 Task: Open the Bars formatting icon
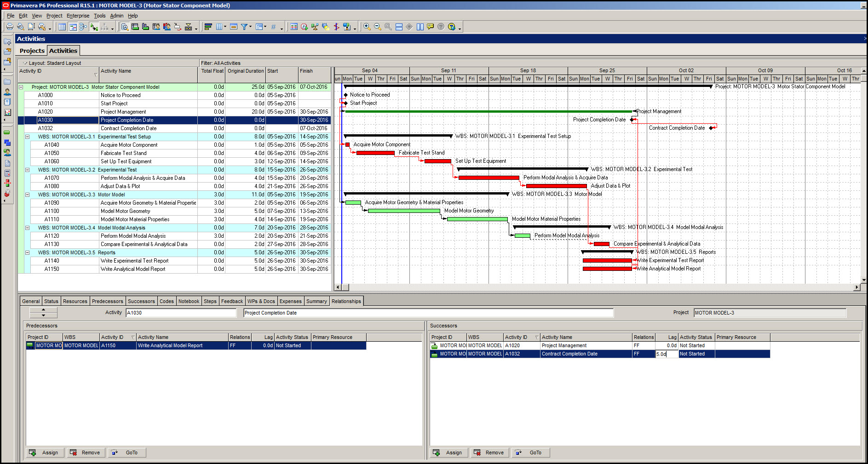tap(208, 27)
